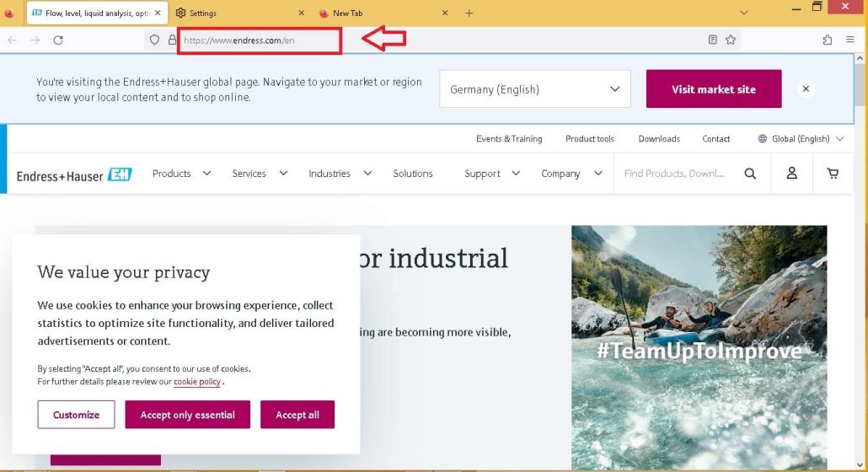The height and width of the screenshot is (472, 868).
Task: Expand the Services menu
Action: click(x=260, y=173)
